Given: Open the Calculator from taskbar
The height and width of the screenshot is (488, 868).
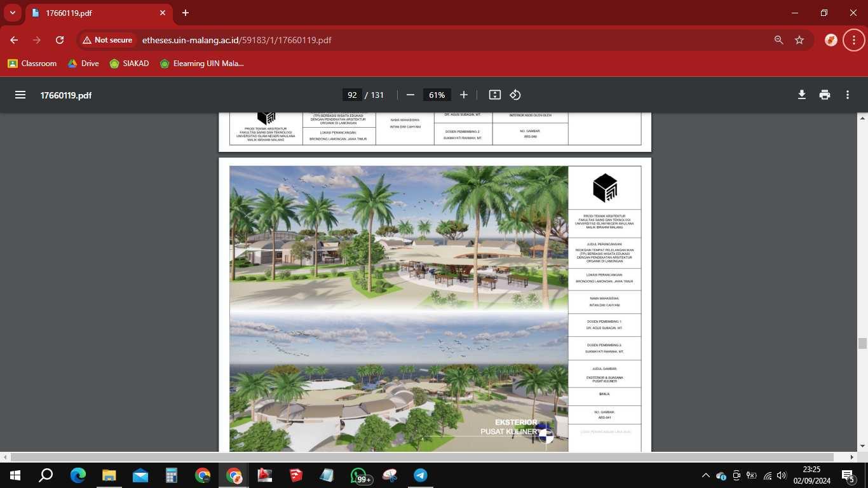Looking at the screenshot, I should (171, 475).
